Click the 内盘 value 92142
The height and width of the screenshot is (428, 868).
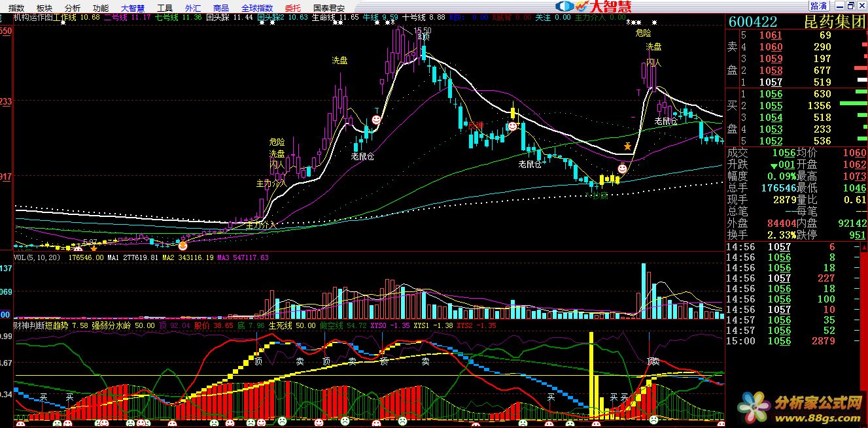point(851,223)
